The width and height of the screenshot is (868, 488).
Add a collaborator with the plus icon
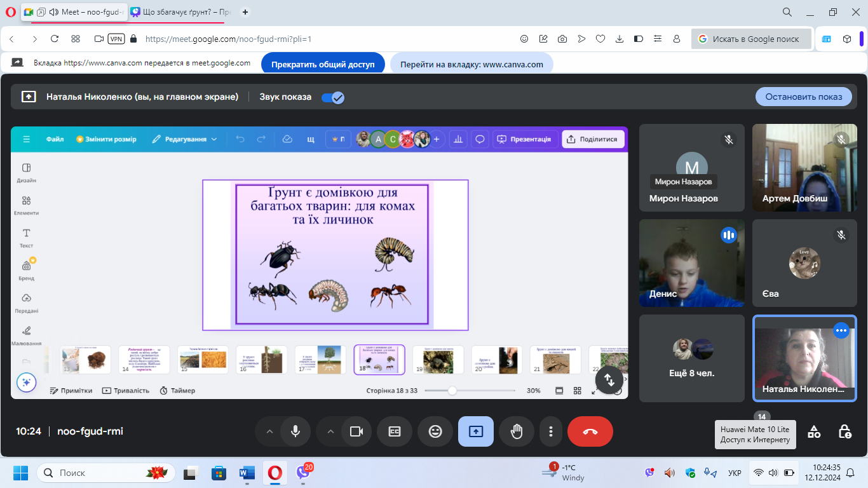coord(437,139)
